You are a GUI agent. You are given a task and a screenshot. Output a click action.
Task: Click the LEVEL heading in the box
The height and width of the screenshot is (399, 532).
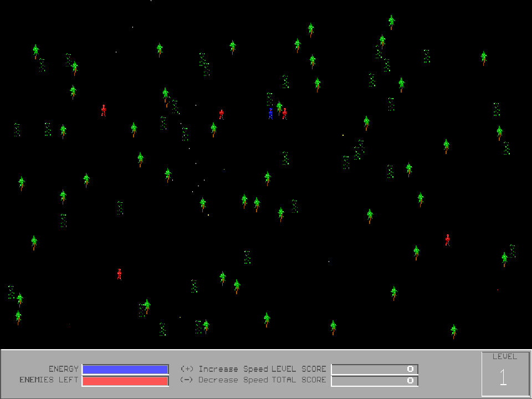click(504, 356)
